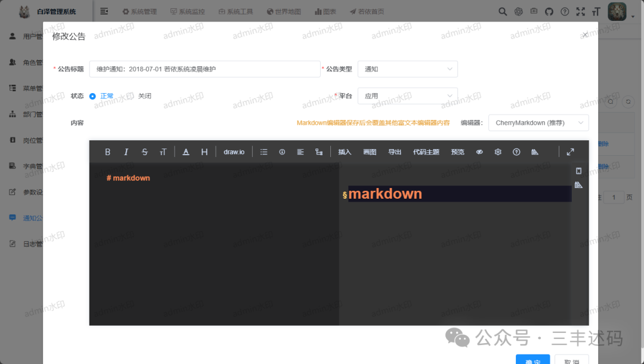This screenshot has width=644, height=364.
Task: Toggle editor fullscreen with the expand arrows
Action: click(x=570, y=152)
